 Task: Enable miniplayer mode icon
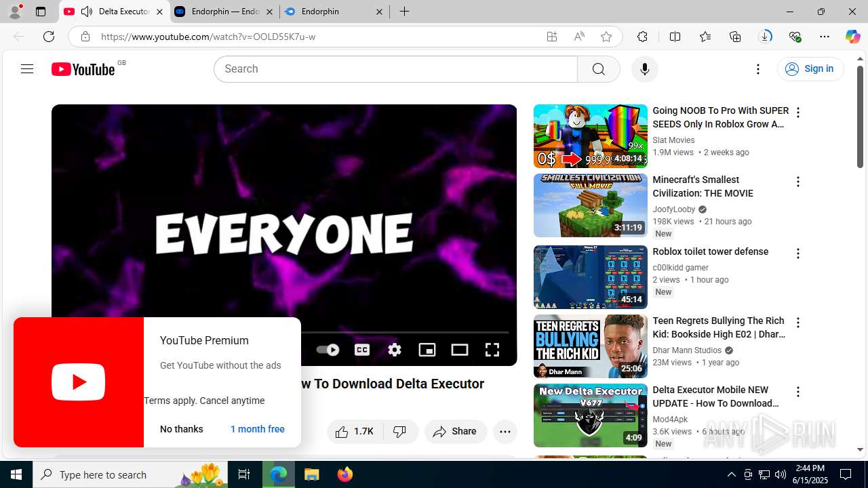(x=427, y=350)
